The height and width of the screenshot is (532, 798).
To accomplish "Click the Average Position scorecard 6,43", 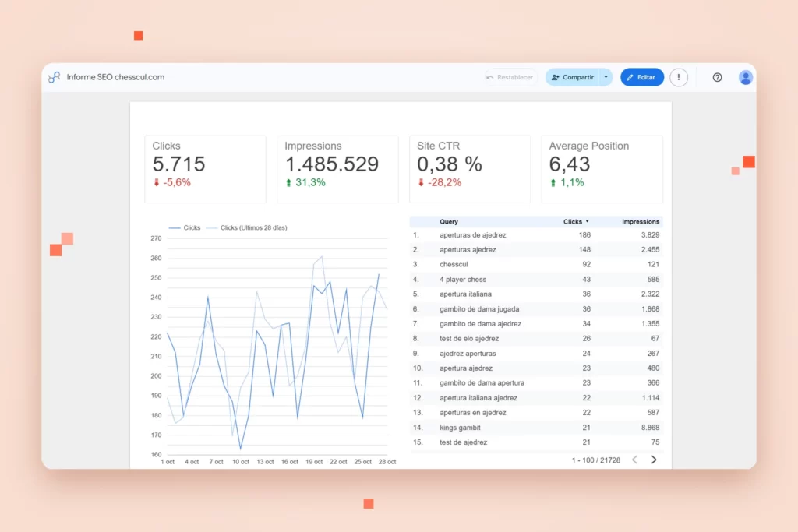I will [570, 164].
